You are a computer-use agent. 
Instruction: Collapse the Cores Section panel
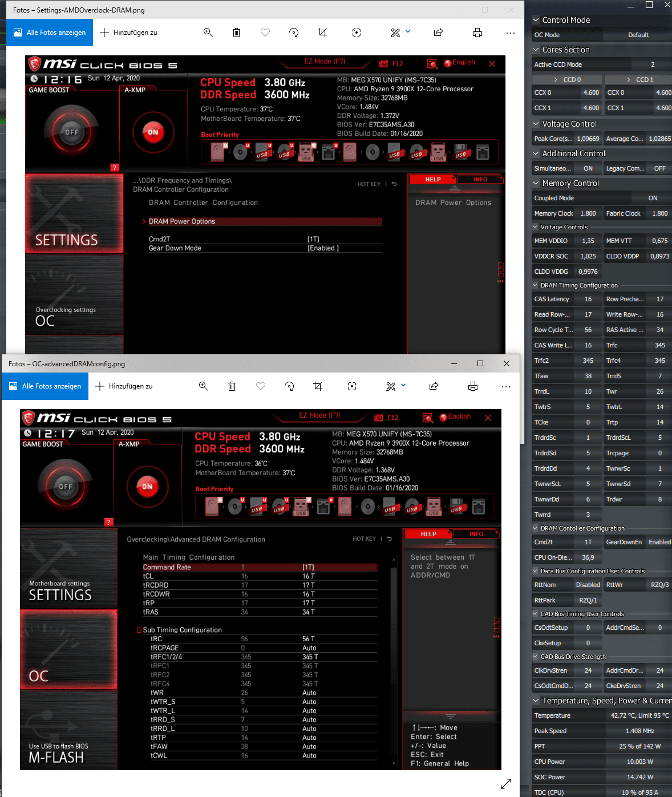coord(536,50)
